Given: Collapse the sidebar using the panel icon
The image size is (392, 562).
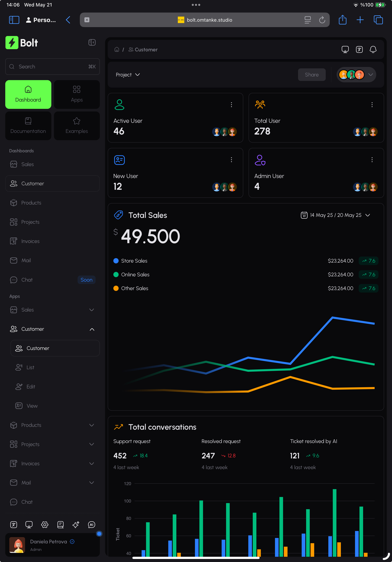Looking at the screenshot, I should pos(92,42).
